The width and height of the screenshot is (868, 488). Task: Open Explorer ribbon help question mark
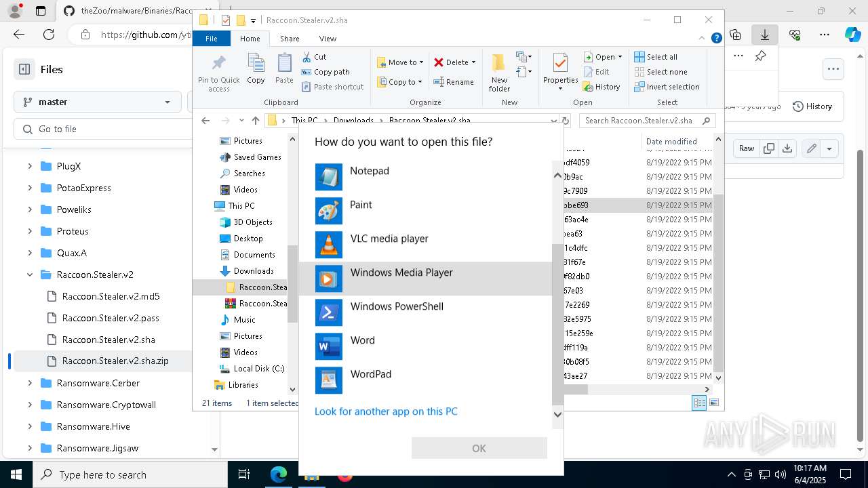716,39
